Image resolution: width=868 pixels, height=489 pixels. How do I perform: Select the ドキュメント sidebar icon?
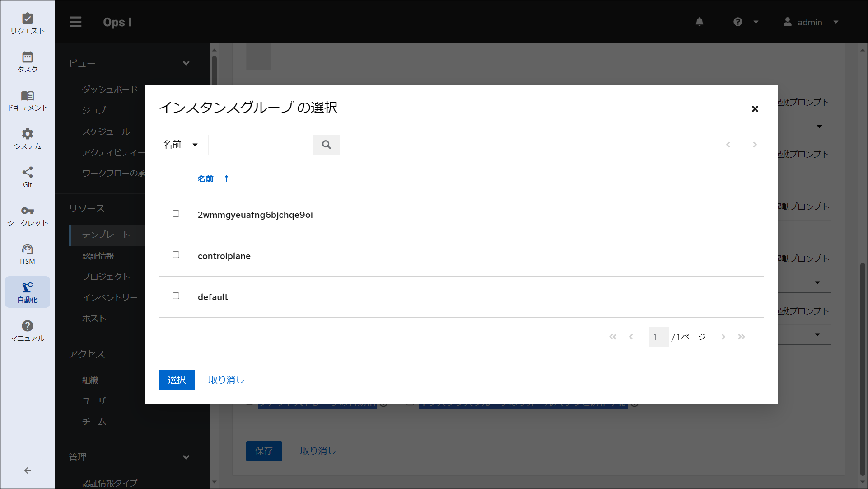tap(28, 100)
